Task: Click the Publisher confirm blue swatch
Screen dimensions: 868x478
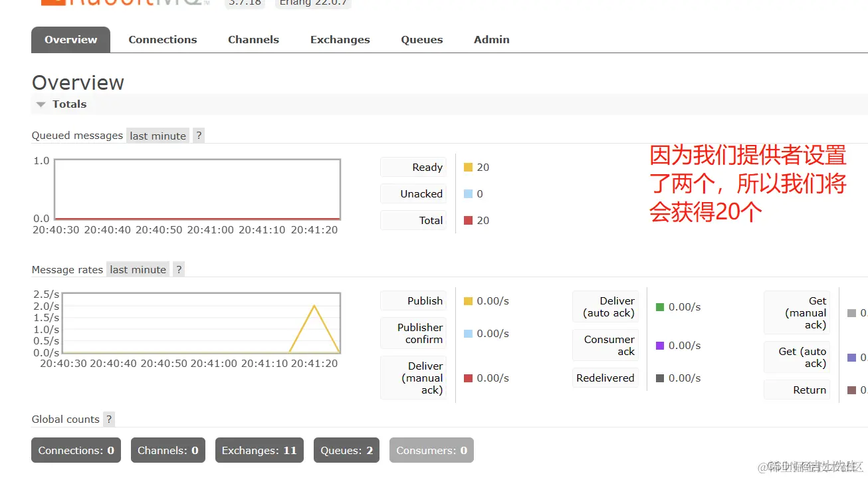Action: [468, 334]
